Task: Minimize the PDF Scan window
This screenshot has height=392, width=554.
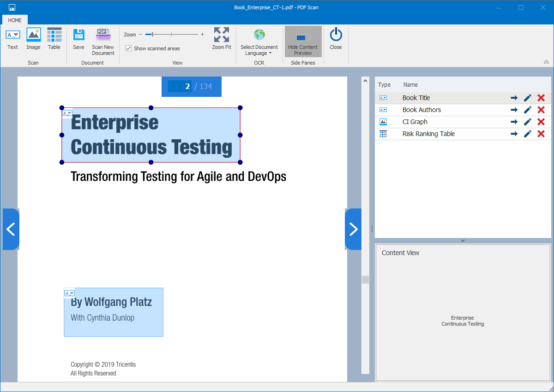Action: (x=499, y=7)
